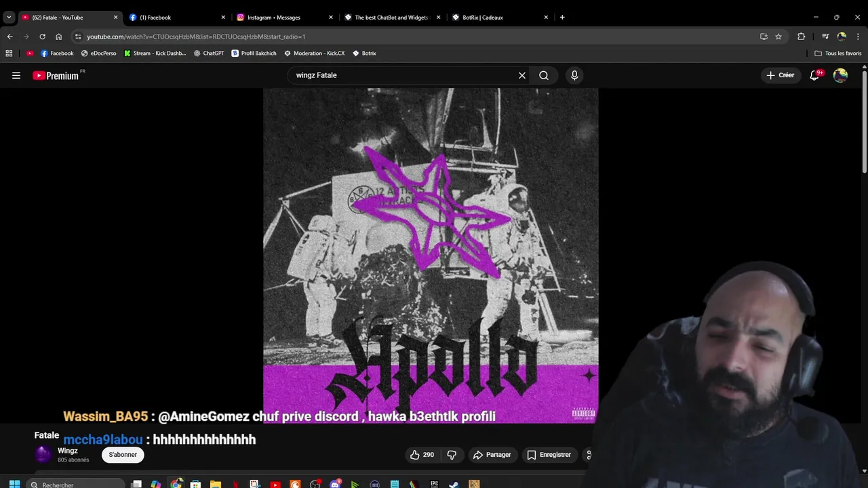Open the YouTube hamburger guide menu
The width and height of the screenshot is (868, 488).
point(16,75)
